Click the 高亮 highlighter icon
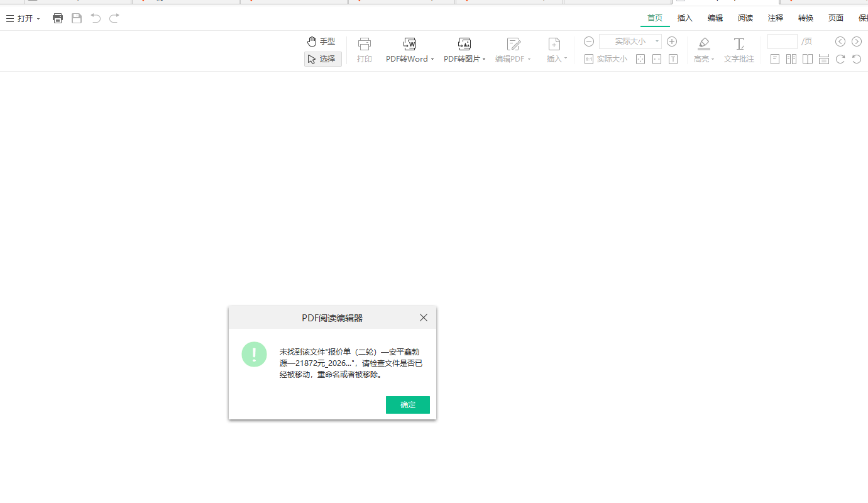This screenshot has height=503, width=868. coord(704,44)
